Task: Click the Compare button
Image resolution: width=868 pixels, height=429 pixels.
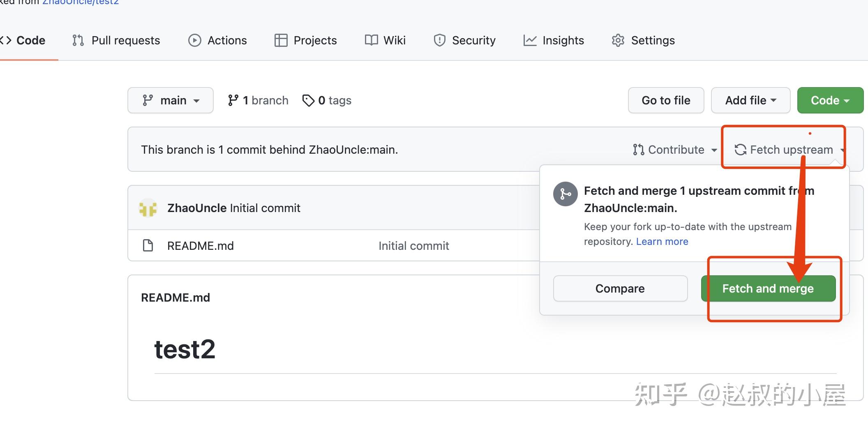Action: [620, 288]
